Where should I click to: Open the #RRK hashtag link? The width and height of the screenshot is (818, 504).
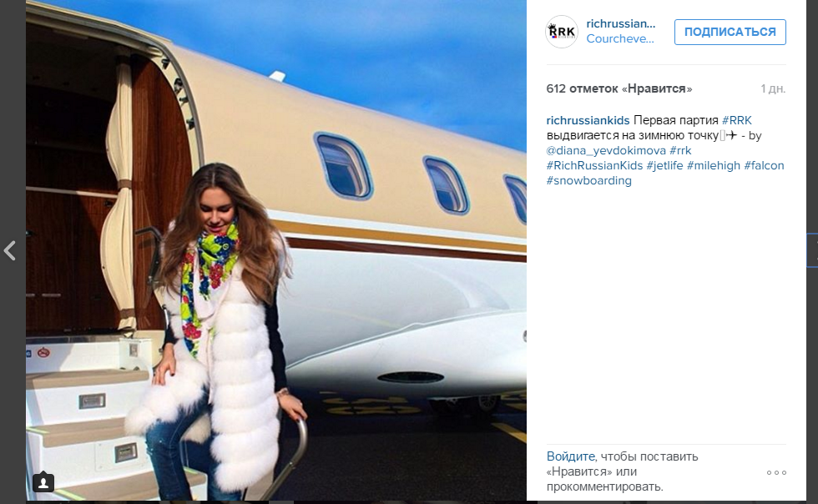pyautogui.click(x=736, y=120)
